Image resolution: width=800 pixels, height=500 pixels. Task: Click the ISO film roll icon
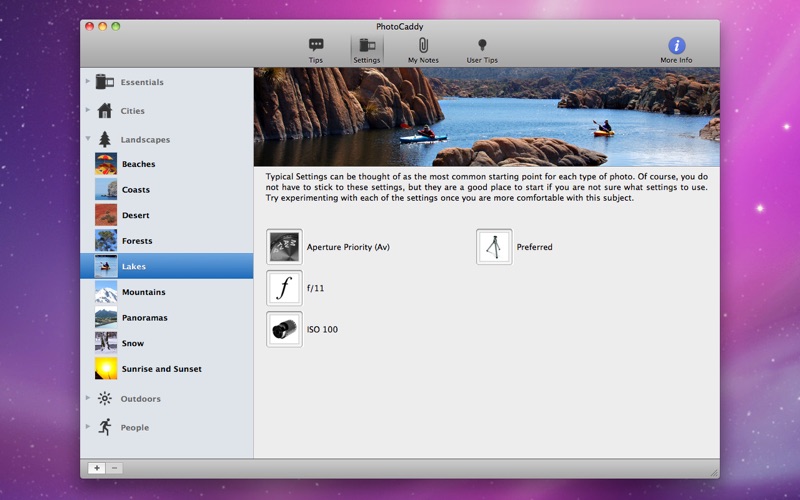click(x=284, y=329)
